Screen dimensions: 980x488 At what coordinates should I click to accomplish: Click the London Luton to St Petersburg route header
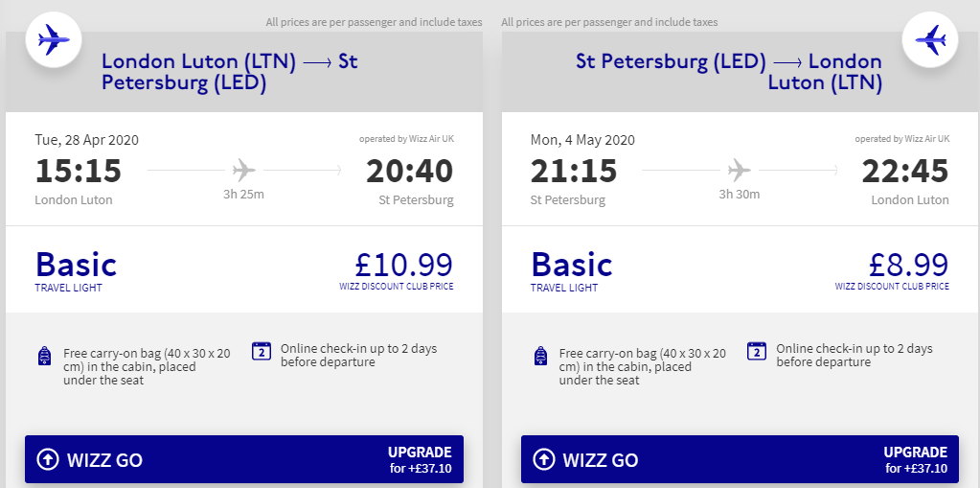point(230,72)
